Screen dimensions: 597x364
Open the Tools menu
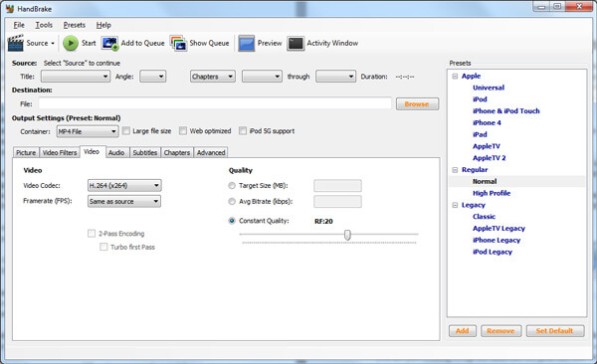point(44,25)
